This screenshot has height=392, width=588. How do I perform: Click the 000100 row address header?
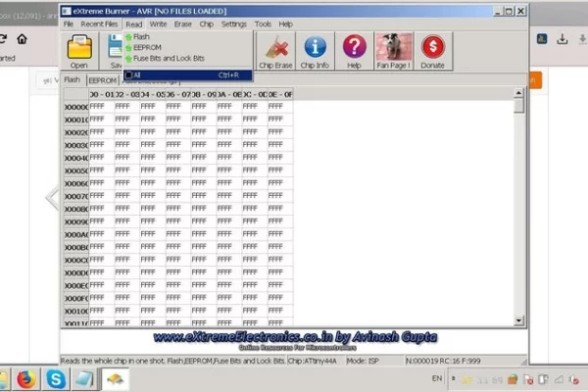pyautogui.click(x=76, y=312)
